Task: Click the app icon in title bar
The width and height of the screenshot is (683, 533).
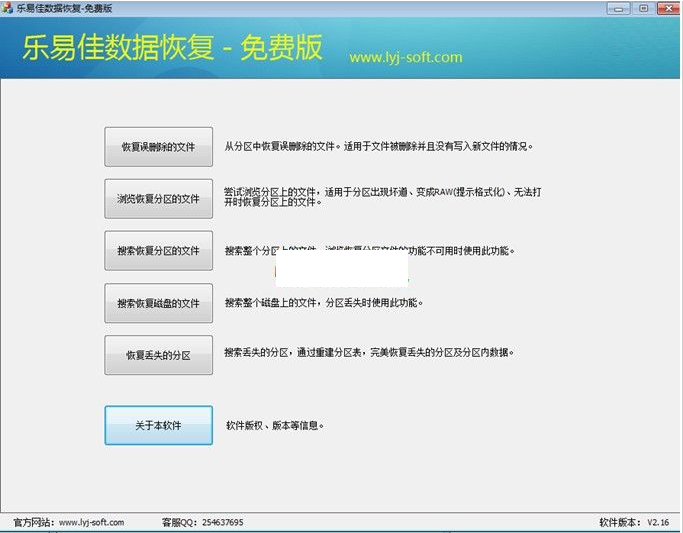Action: click(x=9, y=8)
